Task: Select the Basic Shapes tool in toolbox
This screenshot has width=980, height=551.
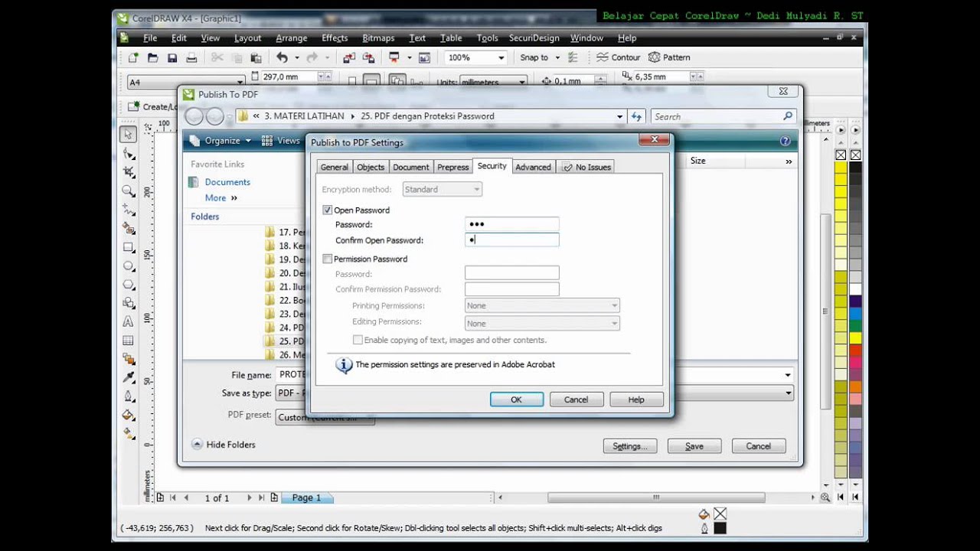Action: pos(129,303)
